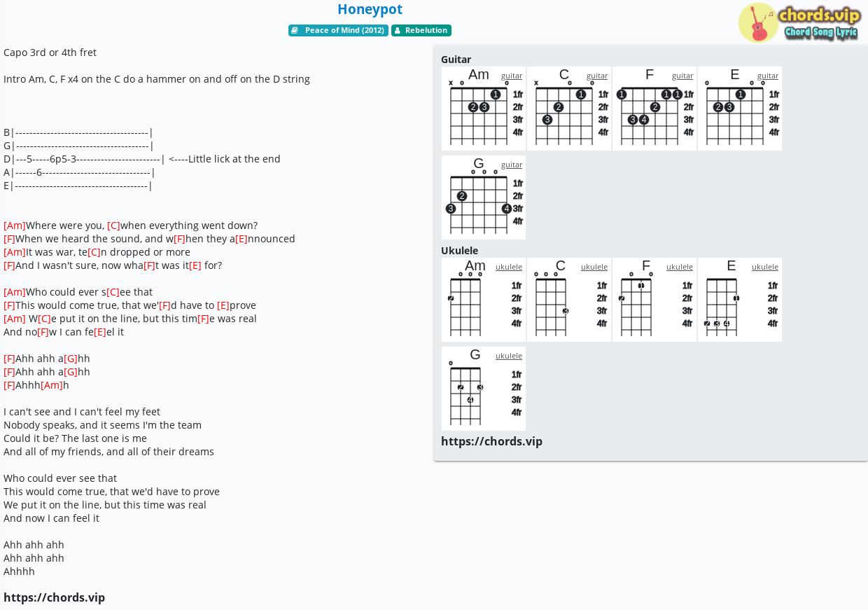
Task: Click lyric 'Could it be? The last one is me'
Action: click(75, 438)
